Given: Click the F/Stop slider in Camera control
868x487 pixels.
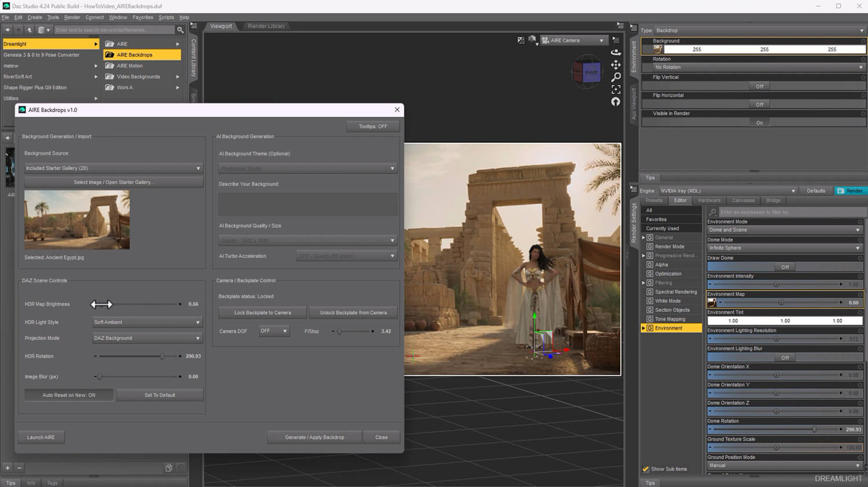Looking at the screenshot, I should point(353,331).
